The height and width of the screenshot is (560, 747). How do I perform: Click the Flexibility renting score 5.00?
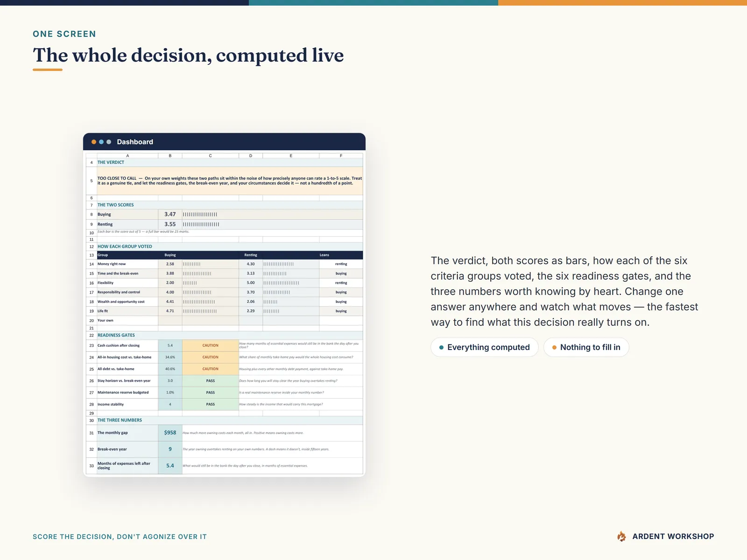[x=251, y=283]
